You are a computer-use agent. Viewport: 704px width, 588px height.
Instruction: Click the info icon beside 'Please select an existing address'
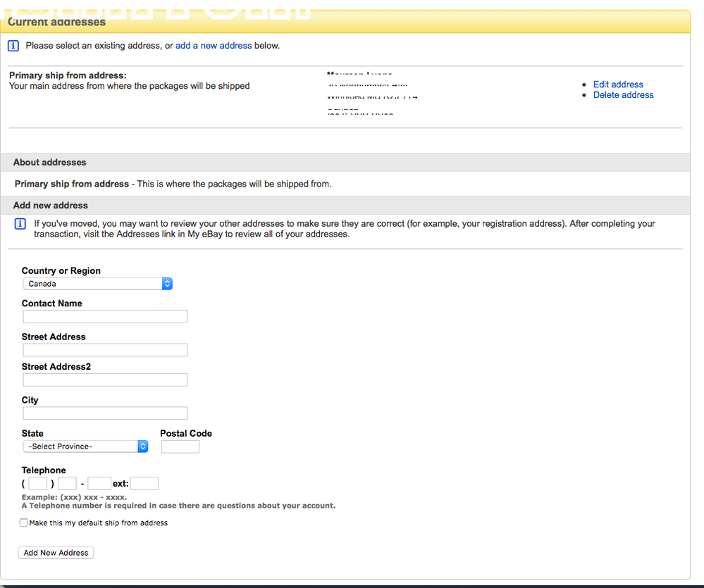13,46
